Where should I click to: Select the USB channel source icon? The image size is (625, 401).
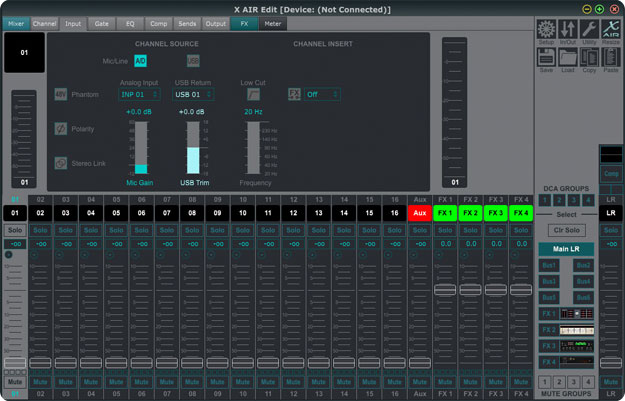193,61
